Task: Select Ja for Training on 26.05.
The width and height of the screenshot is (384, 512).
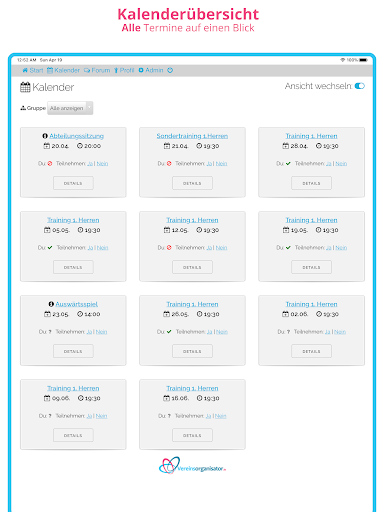Action: tap(210, 332)
